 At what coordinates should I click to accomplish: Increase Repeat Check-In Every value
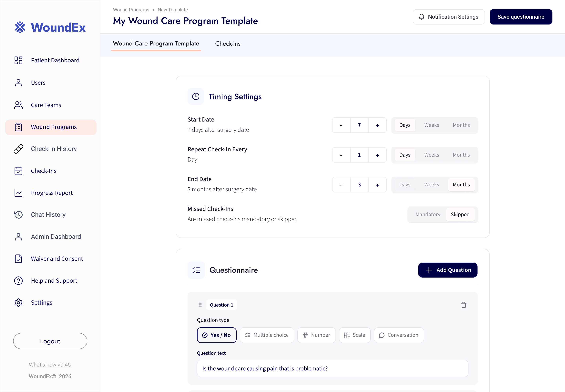coord(377,155)
